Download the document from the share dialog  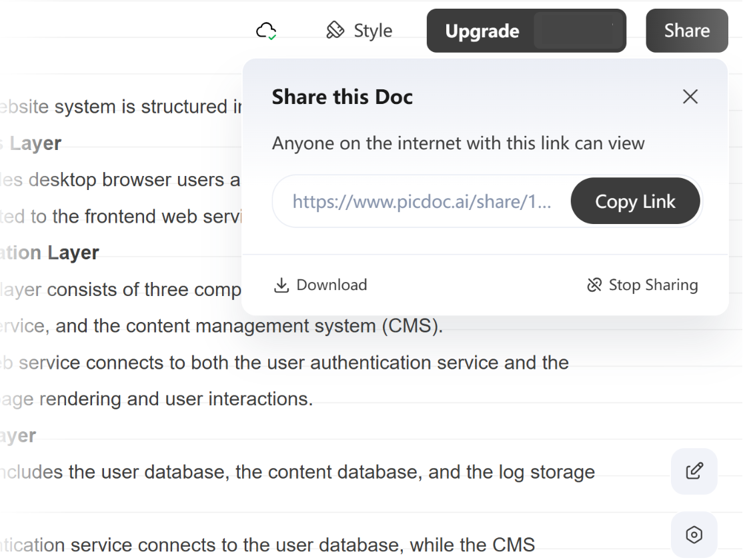pos(321,285)
